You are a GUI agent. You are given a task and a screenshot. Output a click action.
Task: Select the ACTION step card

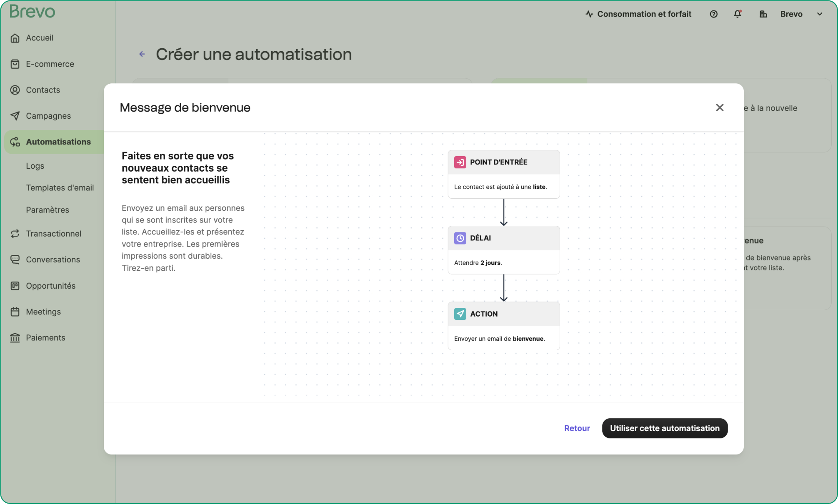[x=503, y=326]
